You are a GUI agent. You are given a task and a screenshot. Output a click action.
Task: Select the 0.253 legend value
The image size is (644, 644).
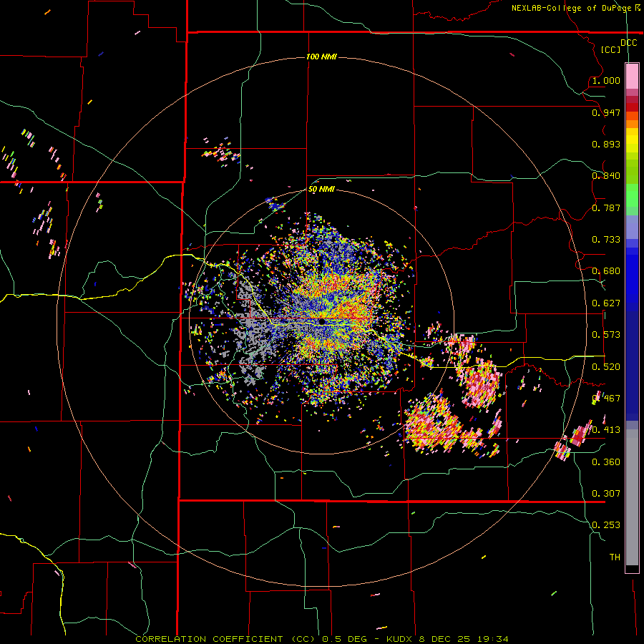click(x=606, y=525)
